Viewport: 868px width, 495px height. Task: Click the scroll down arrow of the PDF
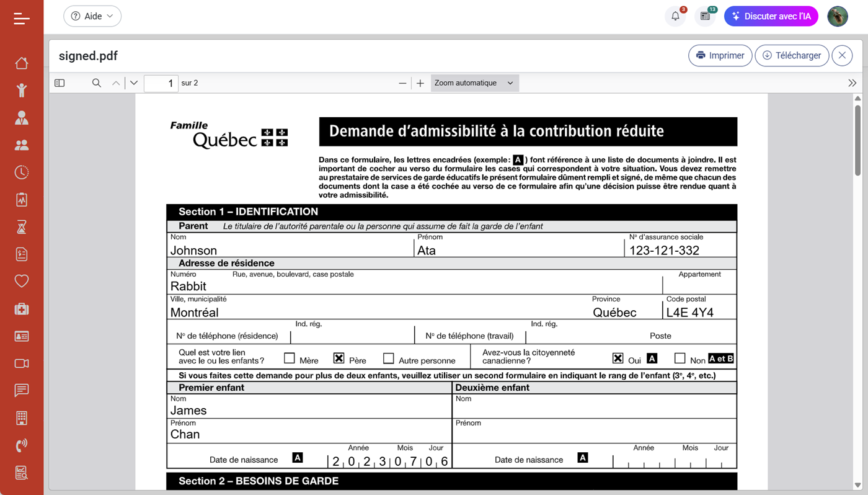tap(858, 485)
